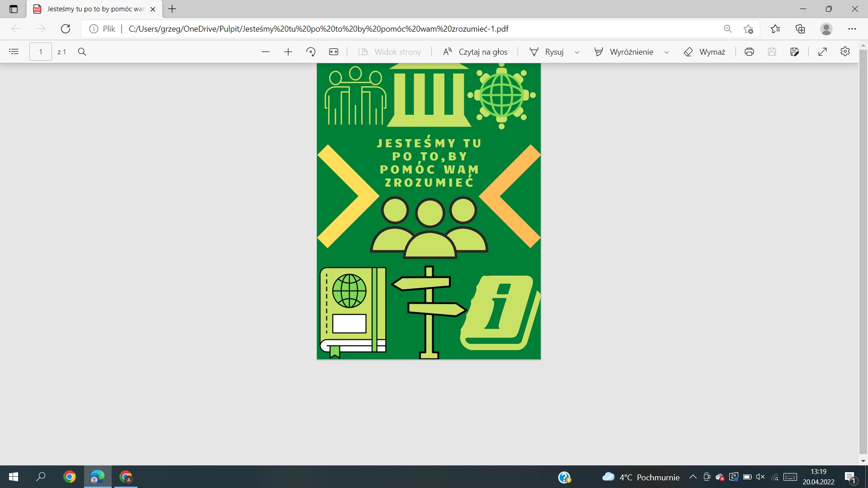Open PDF viewer settings gear
The width and height of the screenshot is (868, 488).
[x=845, y=52]
